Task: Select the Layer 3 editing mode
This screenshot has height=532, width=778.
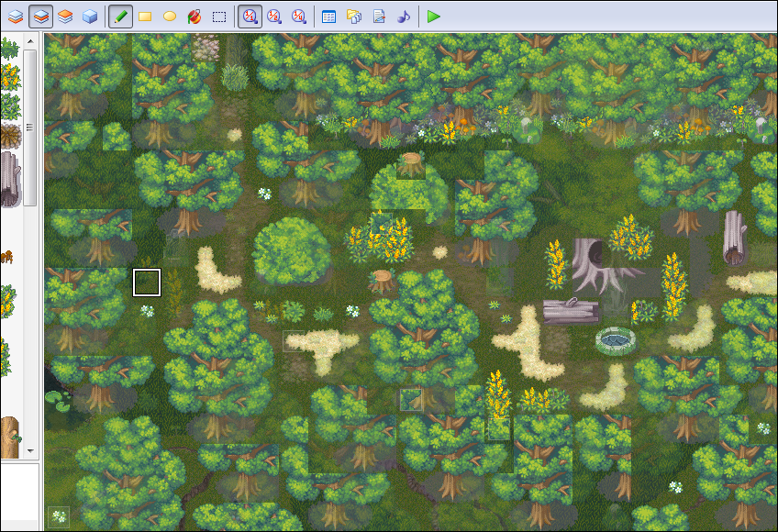Action: [x=65, y=17]
